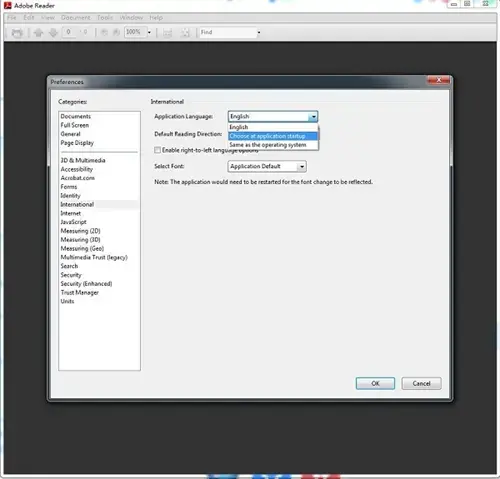Click the zoom in toolbar icon
The width and height of the screenshot is (500, 479).
pos(116,32)
